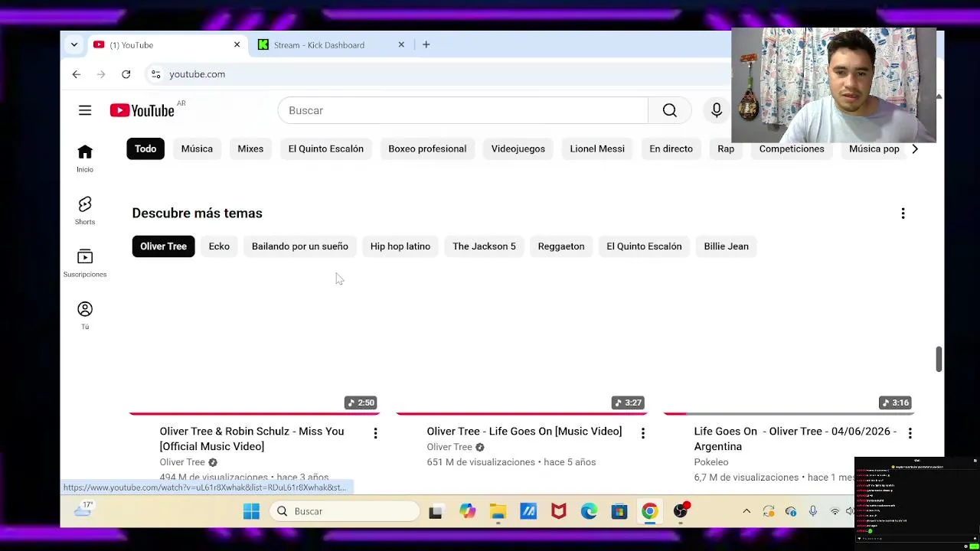980x551 pixels.
Task: Open options for the Pokeleo video
Action: click(910, 434)
